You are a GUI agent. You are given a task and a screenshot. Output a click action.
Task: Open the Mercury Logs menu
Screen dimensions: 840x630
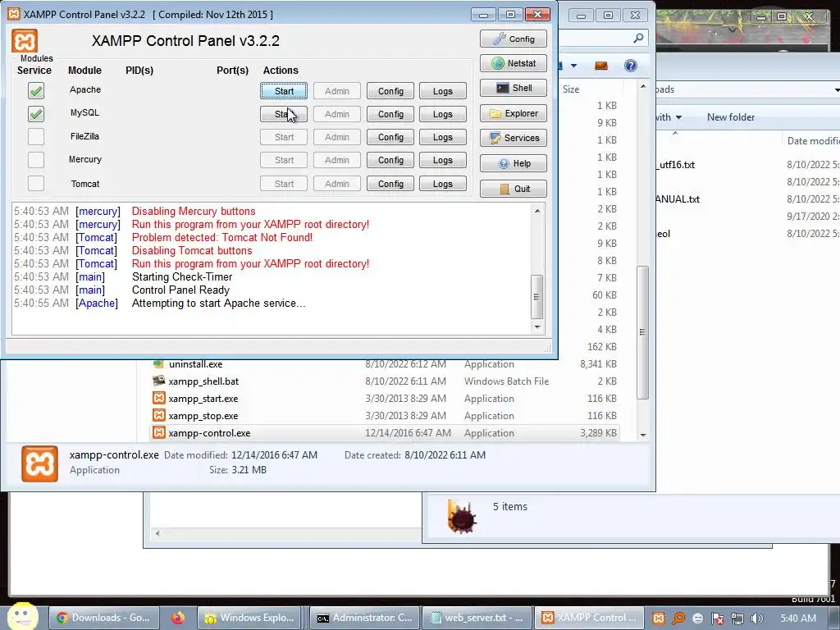click(x=443, y=160)
